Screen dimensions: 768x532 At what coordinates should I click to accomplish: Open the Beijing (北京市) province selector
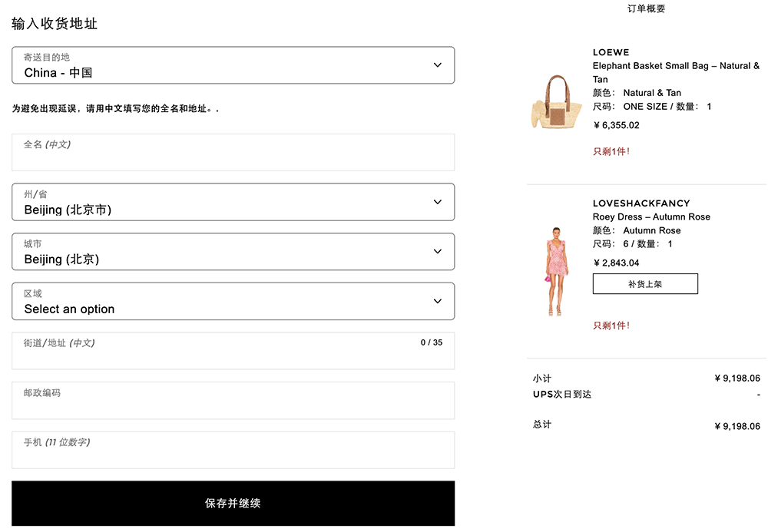pyautogui.click(x=233, y=202)
